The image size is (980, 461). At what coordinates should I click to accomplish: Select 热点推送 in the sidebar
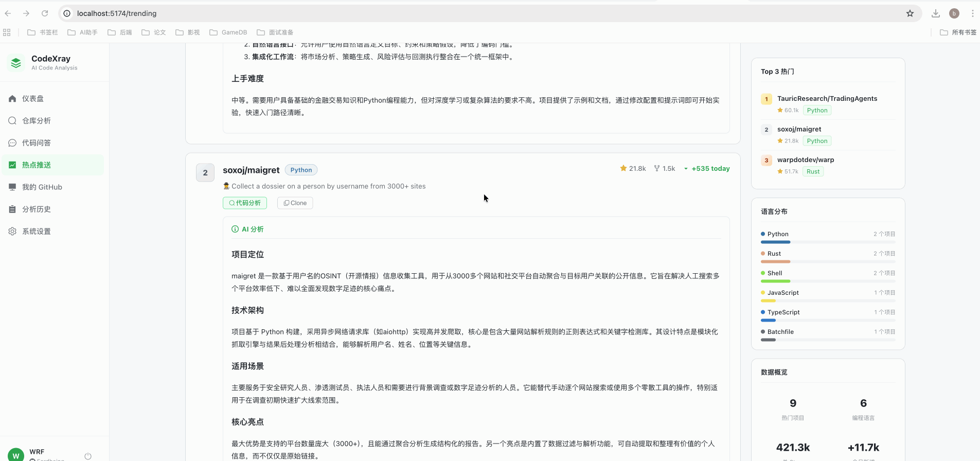[53, 165]
